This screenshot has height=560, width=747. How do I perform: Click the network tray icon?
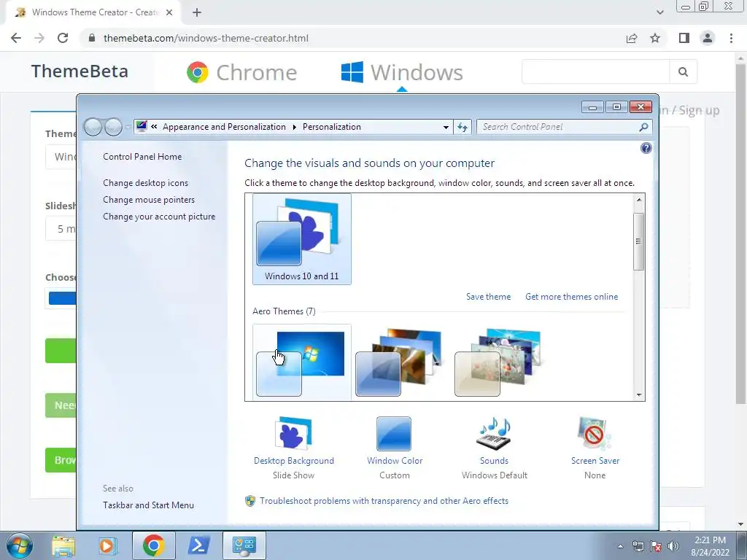pos(638,546)
